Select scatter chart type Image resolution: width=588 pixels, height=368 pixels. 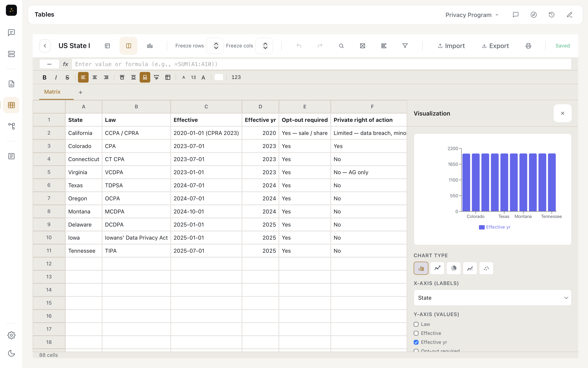(486, 268)
